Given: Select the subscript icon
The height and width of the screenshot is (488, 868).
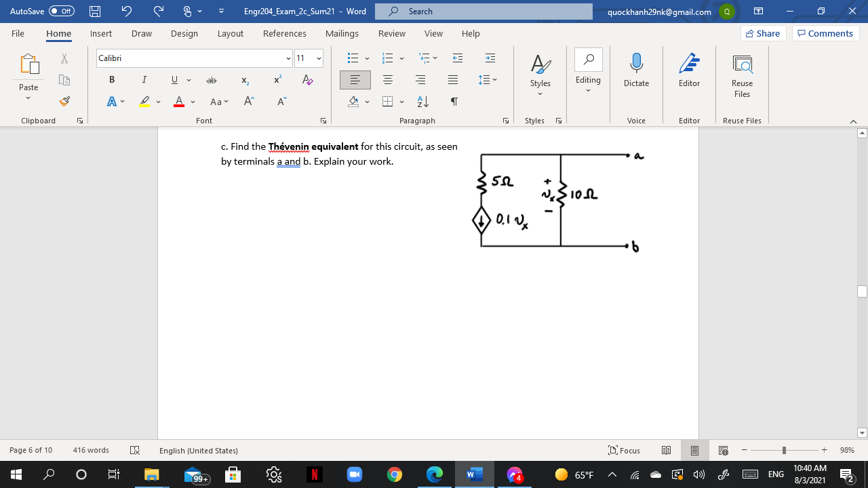Looking at the screenshot, I should (x=243, y=79).
